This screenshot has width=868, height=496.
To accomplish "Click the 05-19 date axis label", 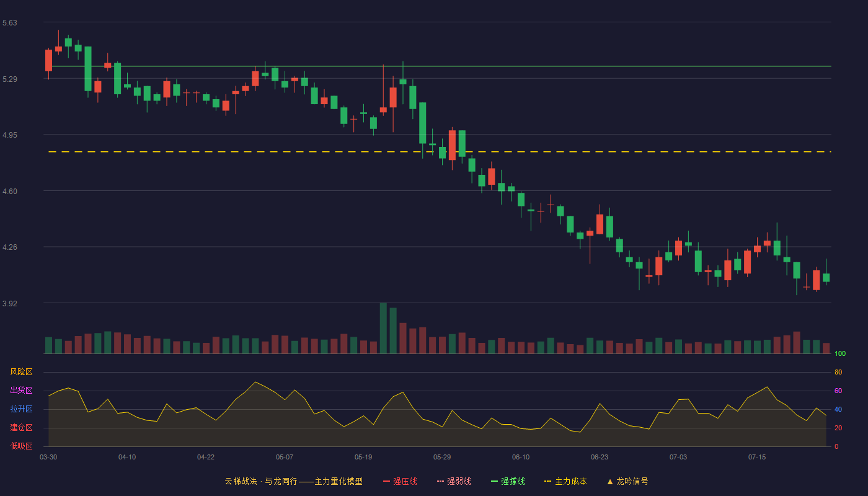I will coord(363,457).
